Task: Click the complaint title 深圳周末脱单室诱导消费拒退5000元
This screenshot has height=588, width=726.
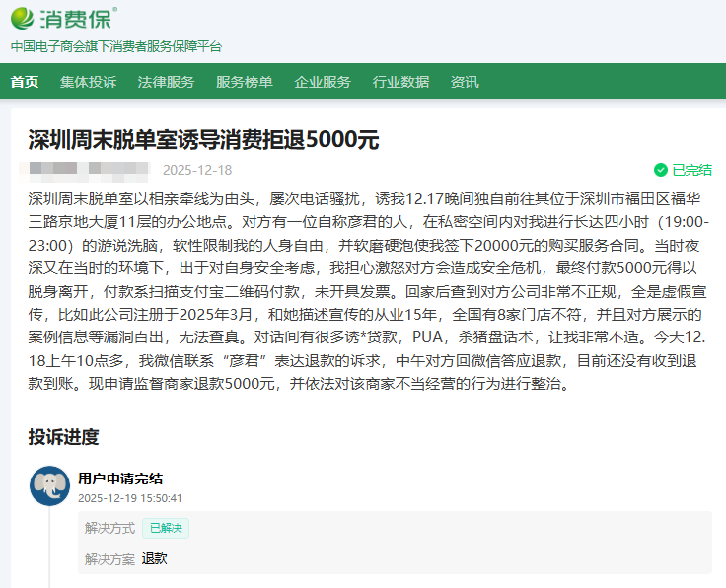Action: click(203, 139)
